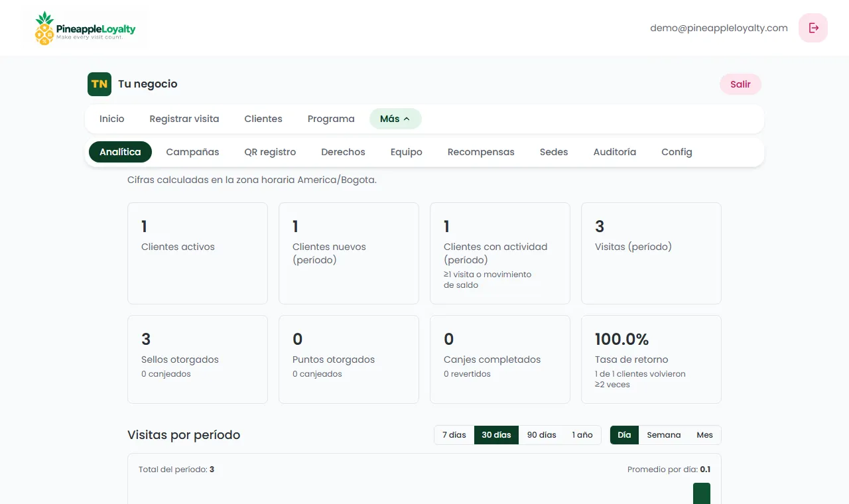Click the green bar in visits chart
This screenshot has height=504, width=849.
pos(702,493)
